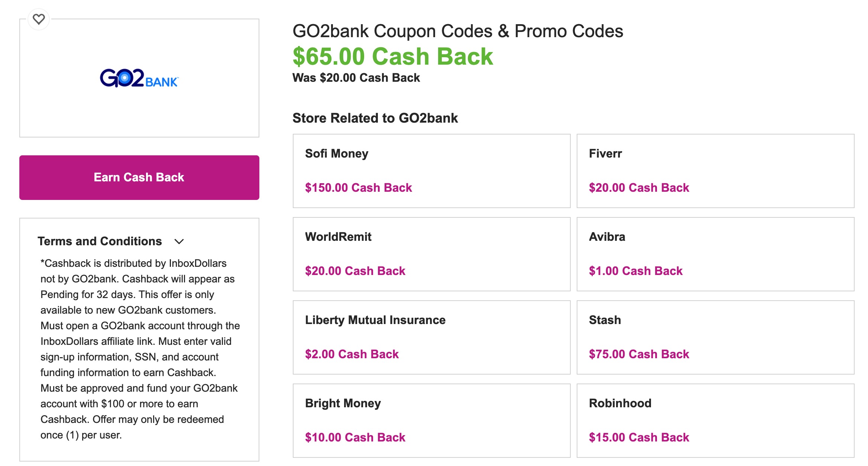Click Robinhood $15.00 Cash Back text
868x466 pixels.
tap(639, 437)
